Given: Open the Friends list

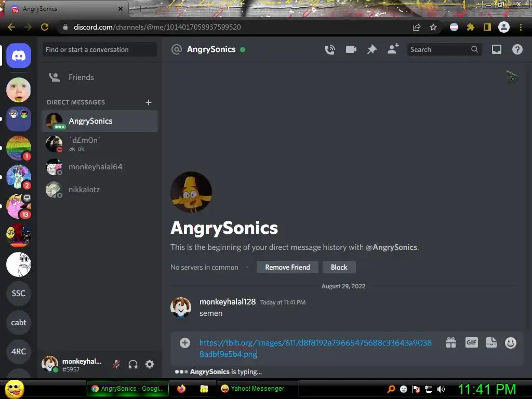Looking at the screenshot, I should coord(100,77).
